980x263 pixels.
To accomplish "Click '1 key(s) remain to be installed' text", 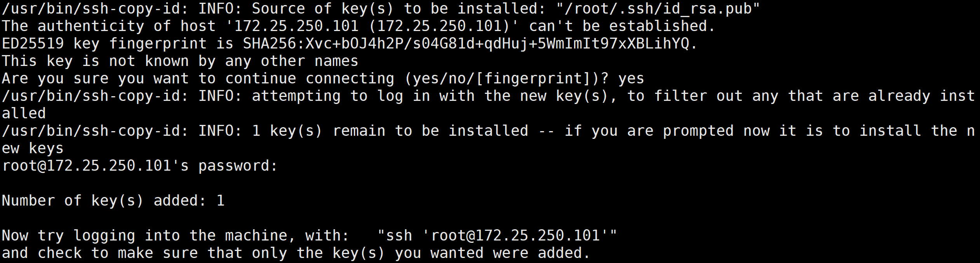I will click(x=390, y=131).
